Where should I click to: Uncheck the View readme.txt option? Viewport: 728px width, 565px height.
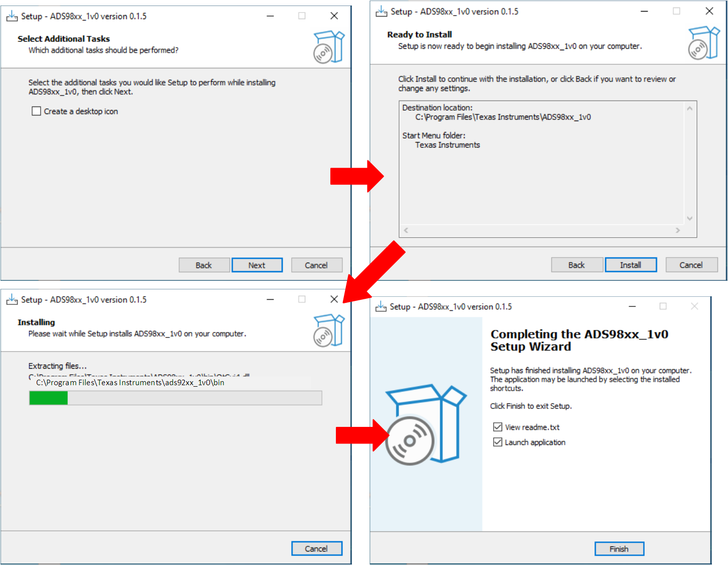pos(498,427)
